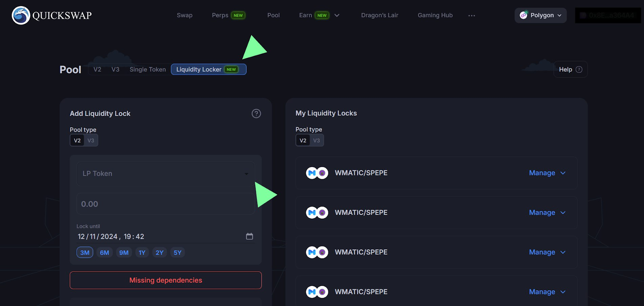Click the Help circle question icon

(579, 69)
